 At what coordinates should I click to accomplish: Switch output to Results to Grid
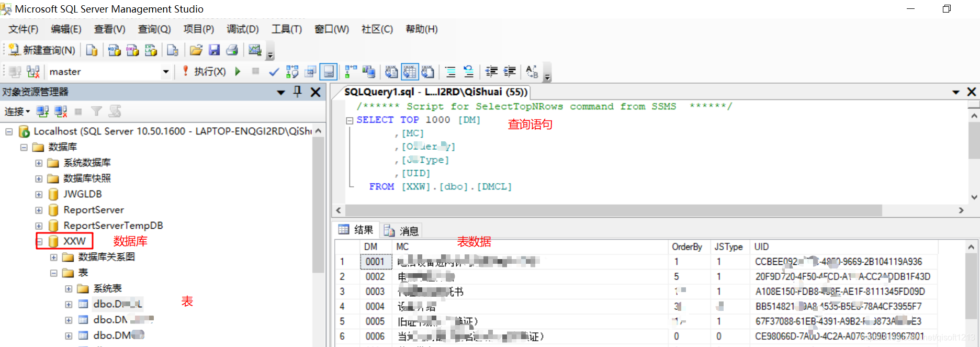click(x=410, y=72)
